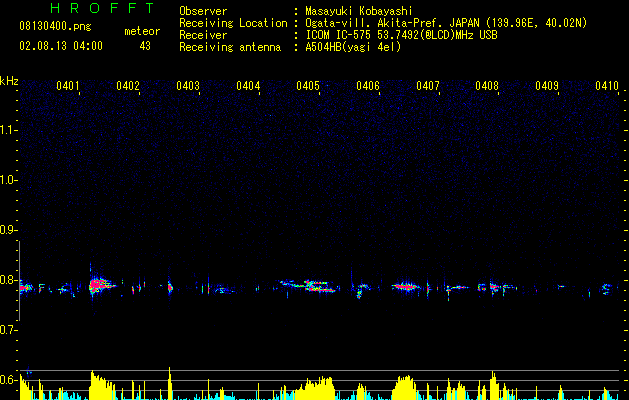Click the 0410 time marker

[x=607, y=86]
